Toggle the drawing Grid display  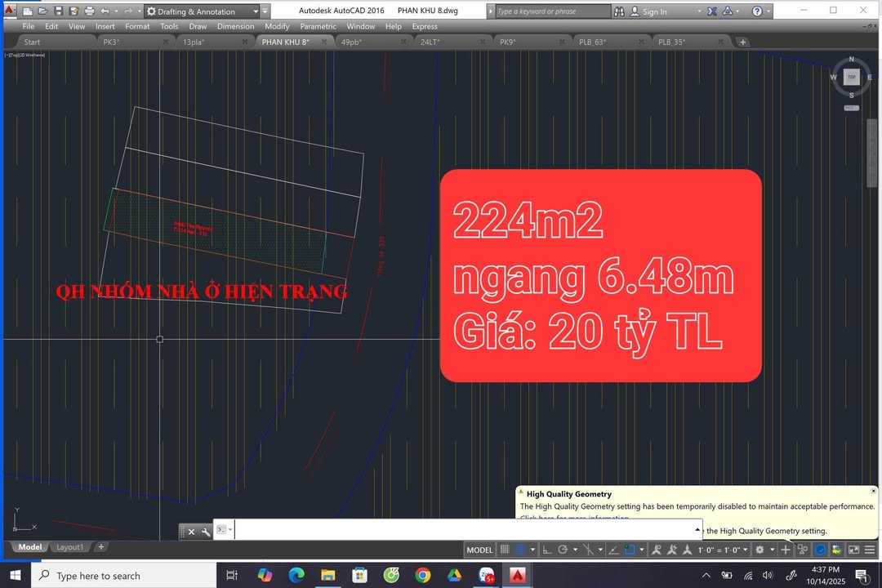tap(505, 549)
